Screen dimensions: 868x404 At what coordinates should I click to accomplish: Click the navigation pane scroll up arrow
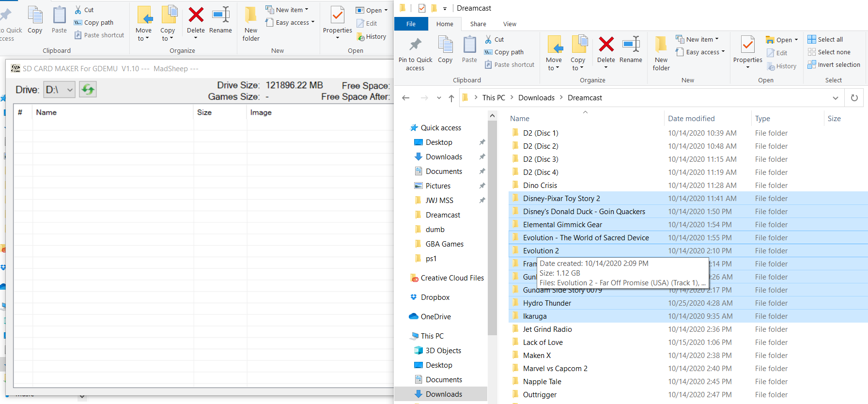click(x=492, y=115)
